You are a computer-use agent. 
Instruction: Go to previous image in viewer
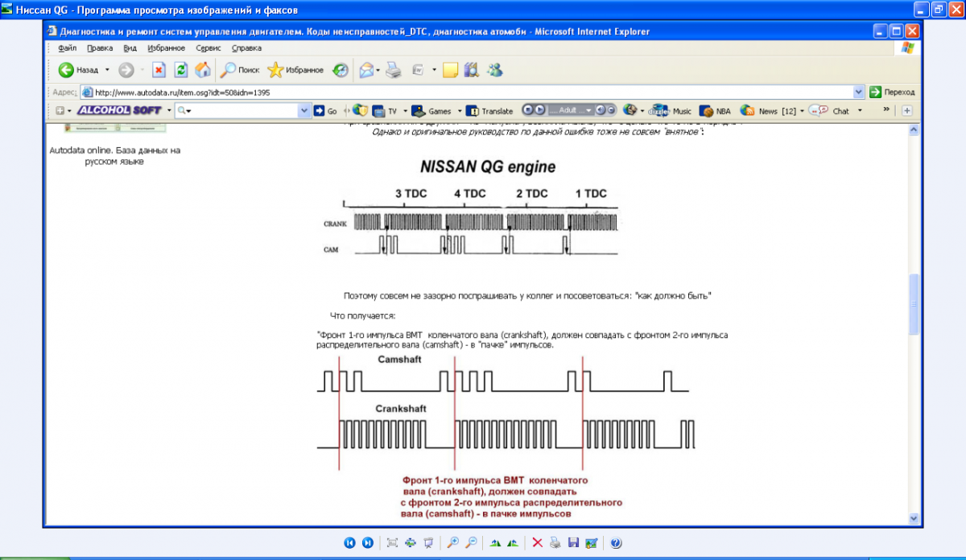click(349, 543)
